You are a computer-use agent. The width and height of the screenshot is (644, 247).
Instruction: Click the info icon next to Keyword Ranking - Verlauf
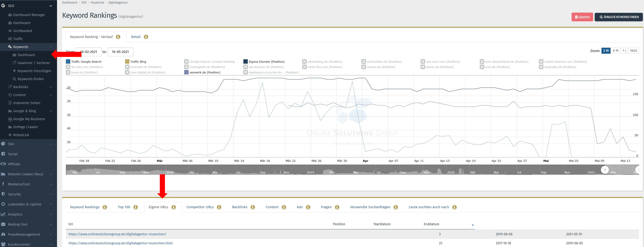pos(118,37)
